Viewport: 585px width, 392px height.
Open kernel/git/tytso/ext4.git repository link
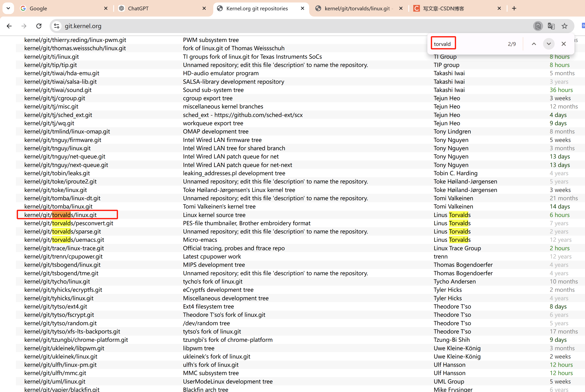coord(56,306)
